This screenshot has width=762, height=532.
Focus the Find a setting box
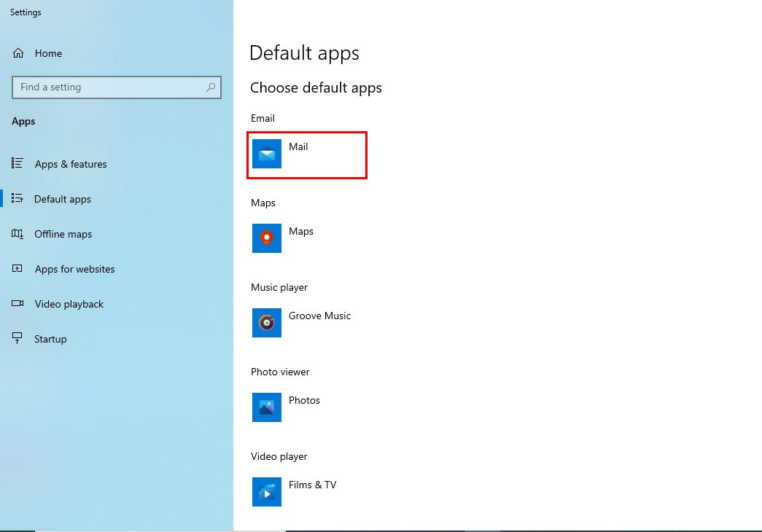[x=117, y=87]
